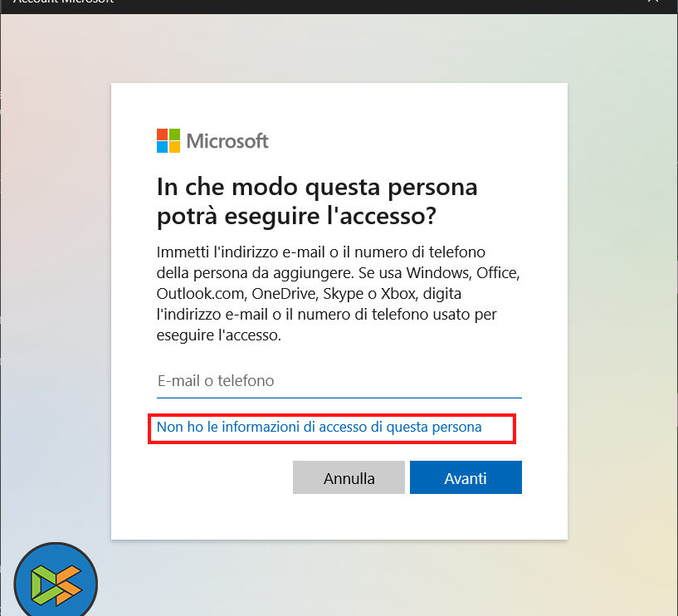Click the Account Microsoft title bar text
The height and width of the screenshot is (616, 678).
tap(63, 2)
